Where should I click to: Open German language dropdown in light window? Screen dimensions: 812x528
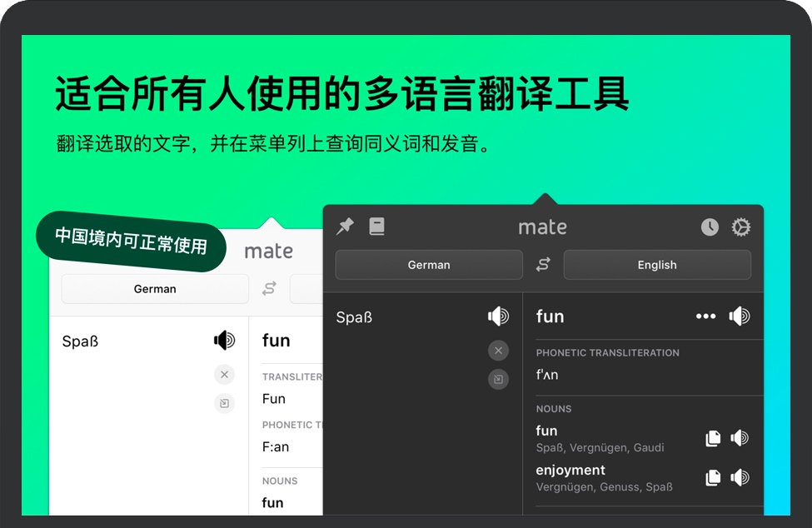pos(155,289)
